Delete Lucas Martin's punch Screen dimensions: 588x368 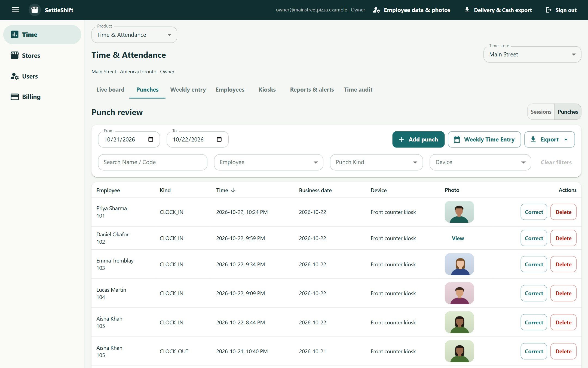coord(563,293)
